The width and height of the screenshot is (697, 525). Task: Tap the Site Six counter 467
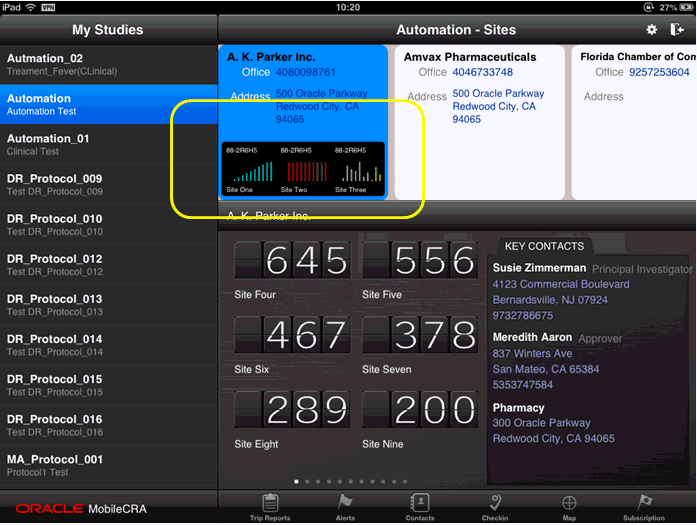point(292,335)
